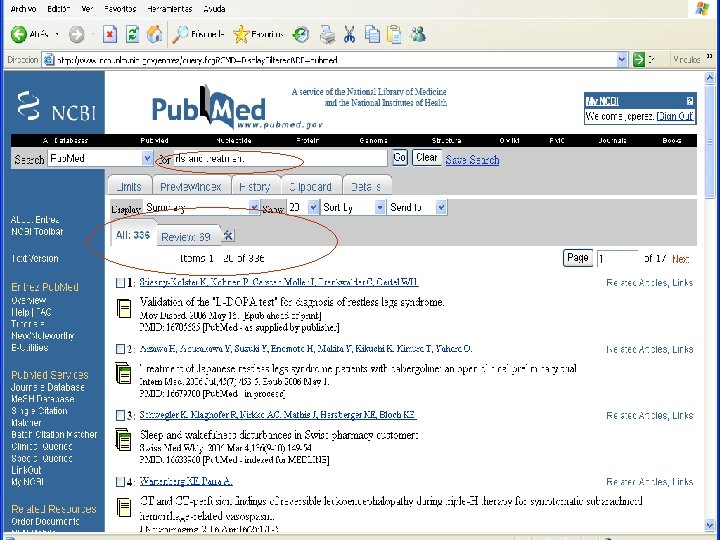
Task: Click the browser address bar URL
Action: click(x=335, y=60)
